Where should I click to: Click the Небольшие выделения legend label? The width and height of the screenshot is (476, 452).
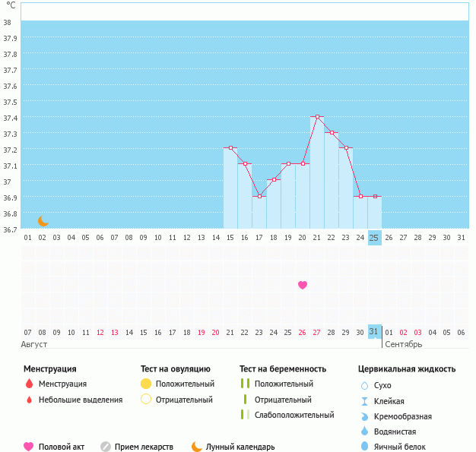coord(80,400)
